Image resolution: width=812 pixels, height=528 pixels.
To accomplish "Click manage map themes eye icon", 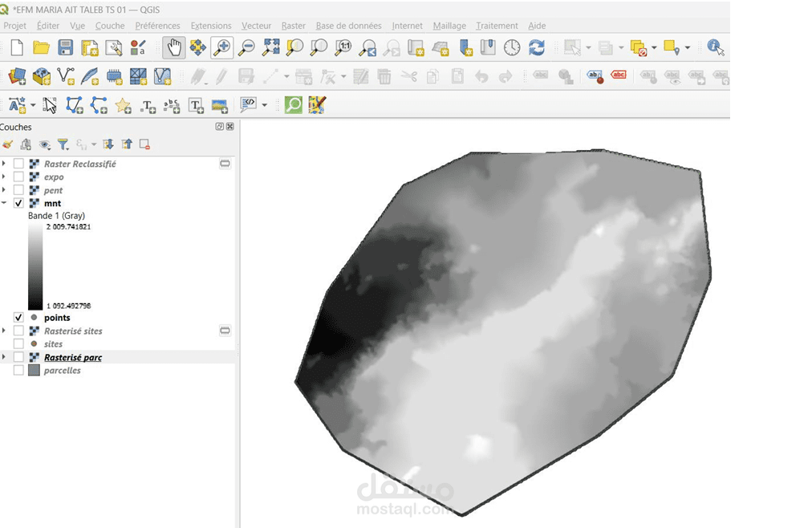I will click(x=45, y=144).
